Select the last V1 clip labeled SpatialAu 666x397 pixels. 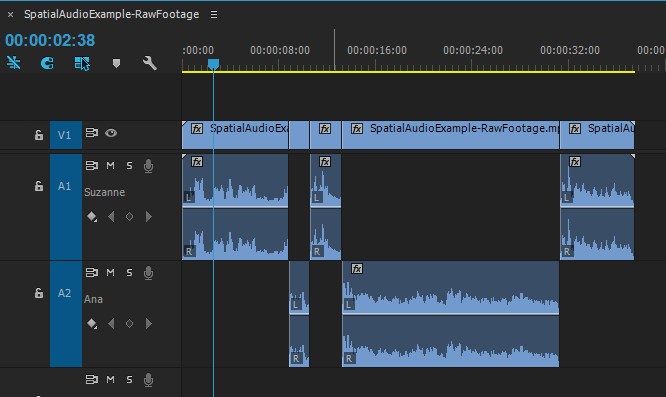pyautogui.click(x=597, y=135)
